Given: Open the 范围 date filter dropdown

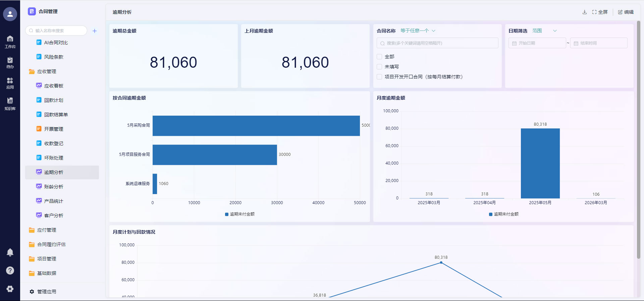Looking at the screenshot, I should [x=544, y=31].
